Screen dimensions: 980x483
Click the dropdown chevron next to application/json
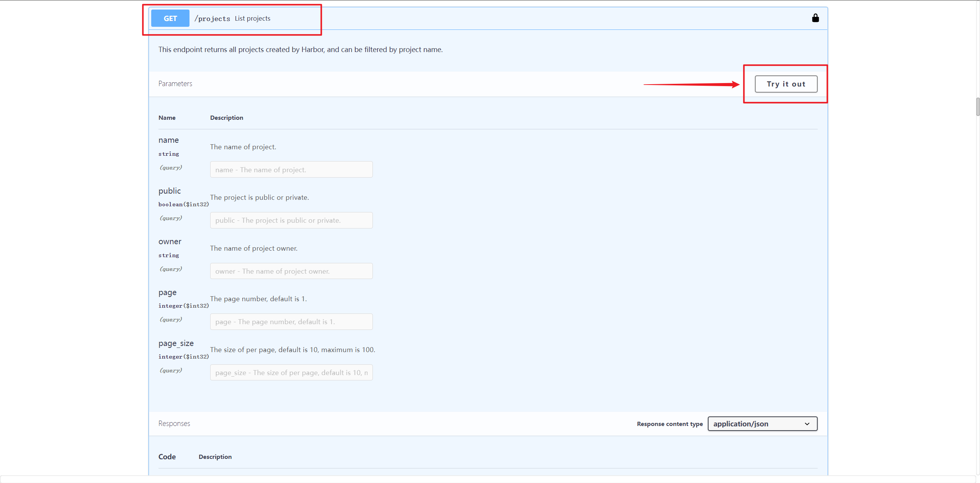(x=807, y=424)
